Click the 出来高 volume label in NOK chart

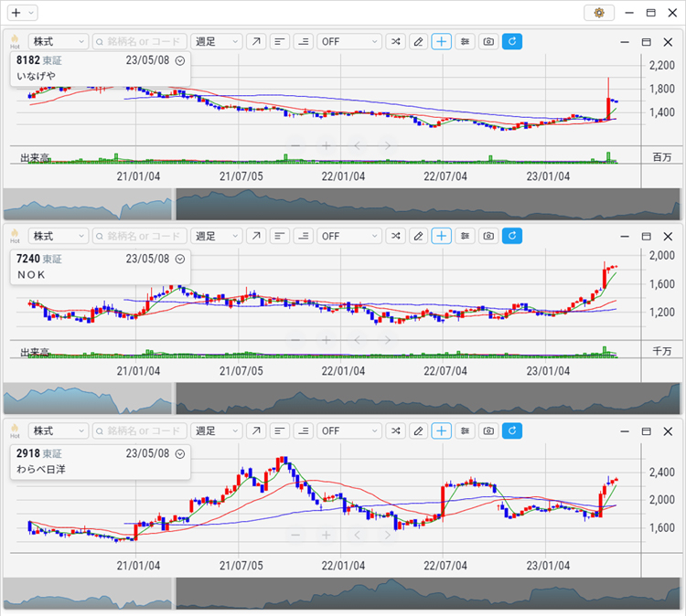coord(35,352)
